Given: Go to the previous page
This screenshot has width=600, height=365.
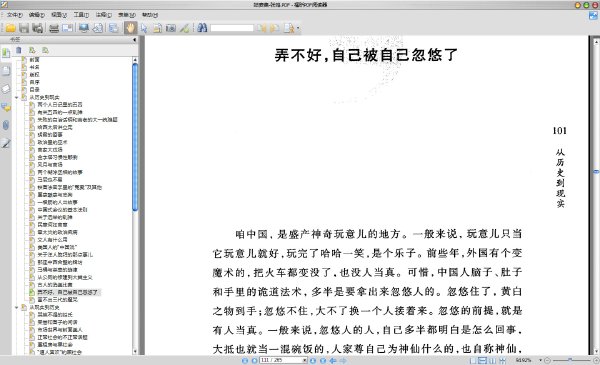Looking at the screenshot, I should pyautogui.click(x=254, y=360).
